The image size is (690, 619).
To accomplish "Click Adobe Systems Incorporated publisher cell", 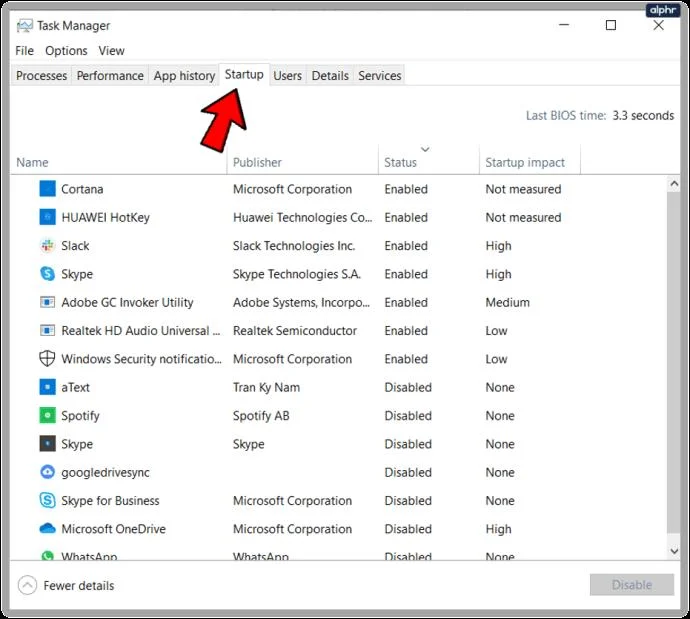I will click(x=301, y=302).
